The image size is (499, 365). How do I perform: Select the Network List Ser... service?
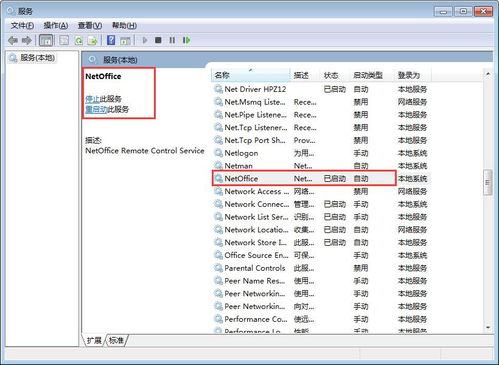click(x=321, y=217)
